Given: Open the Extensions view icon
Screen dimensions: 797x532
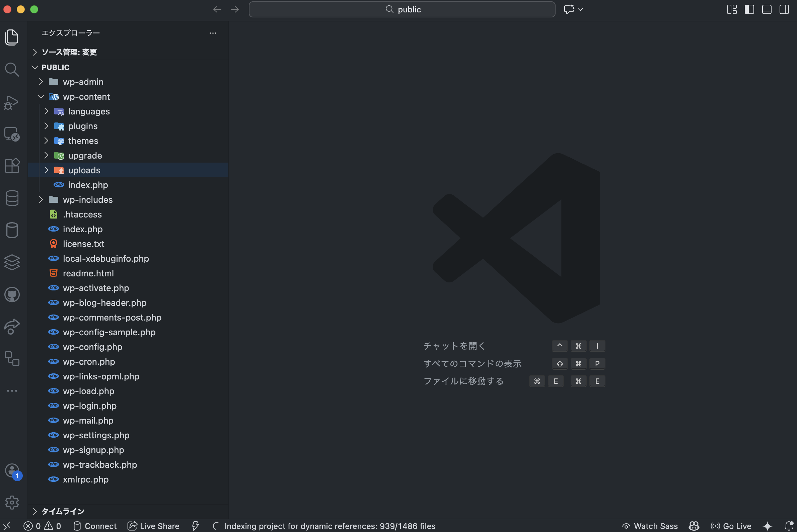Looking at the screenshot, I should coord(12,166).
